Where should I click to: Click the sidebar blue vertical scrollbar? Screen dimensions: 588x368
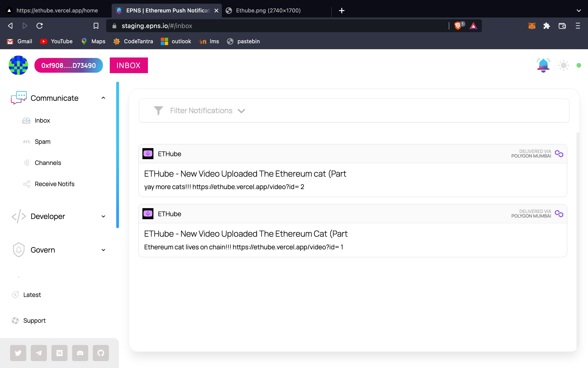click(x=118, y=155)
